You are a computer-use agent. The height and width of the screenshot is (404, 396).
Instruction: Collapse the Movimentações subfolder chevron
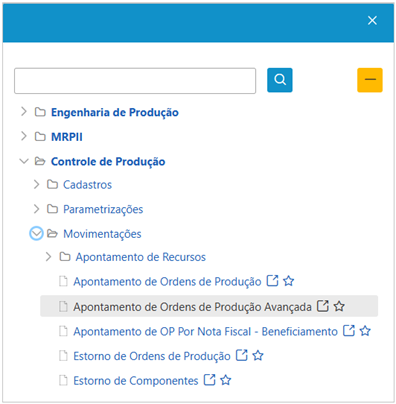(x=36, y=233)
